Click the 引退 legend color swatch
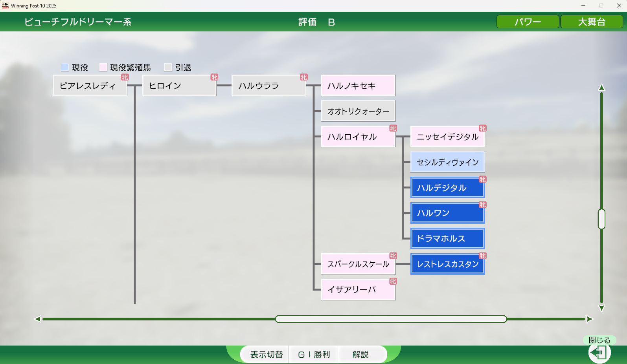The image size is (627, 364). point(168,67)
